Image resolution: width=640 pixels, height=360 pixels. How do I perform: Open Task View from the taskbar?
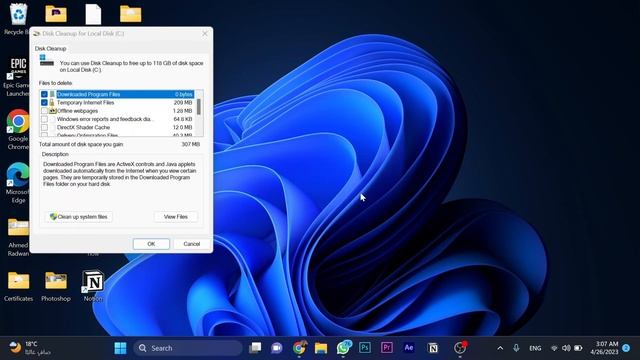coord(255,348)
